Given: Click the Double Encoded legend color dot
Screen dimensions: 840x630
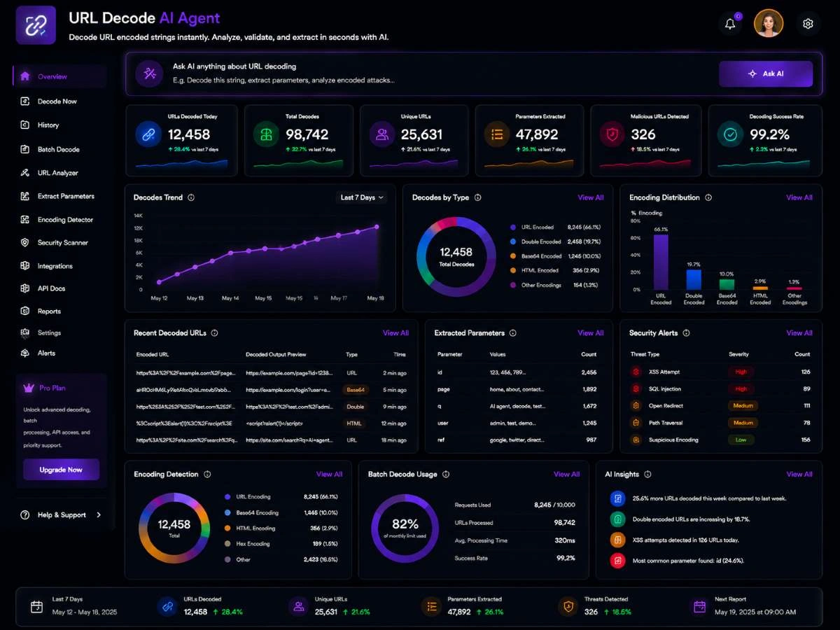Looking at the screenshot, I should point(513,241).
